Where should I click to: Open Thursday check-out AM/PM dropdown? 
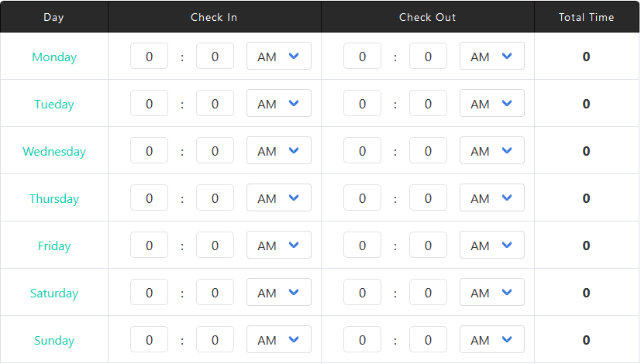coord(491,197)
